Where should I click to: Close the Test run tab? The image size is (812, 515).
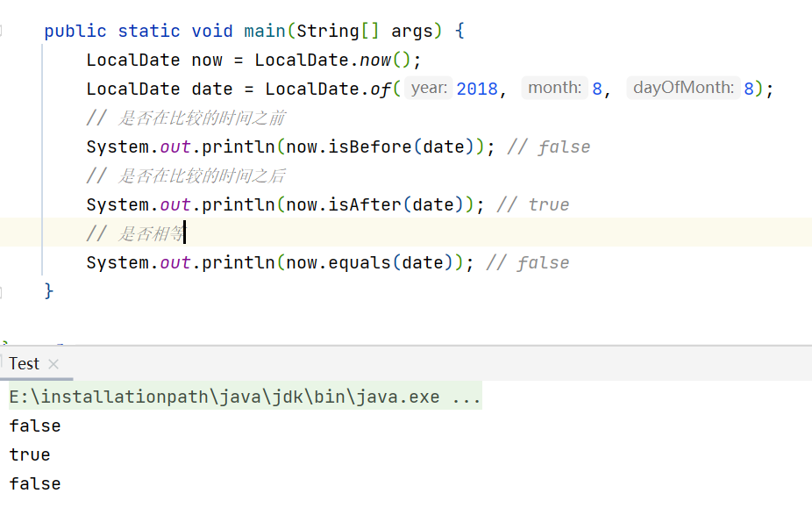[53, 364]
